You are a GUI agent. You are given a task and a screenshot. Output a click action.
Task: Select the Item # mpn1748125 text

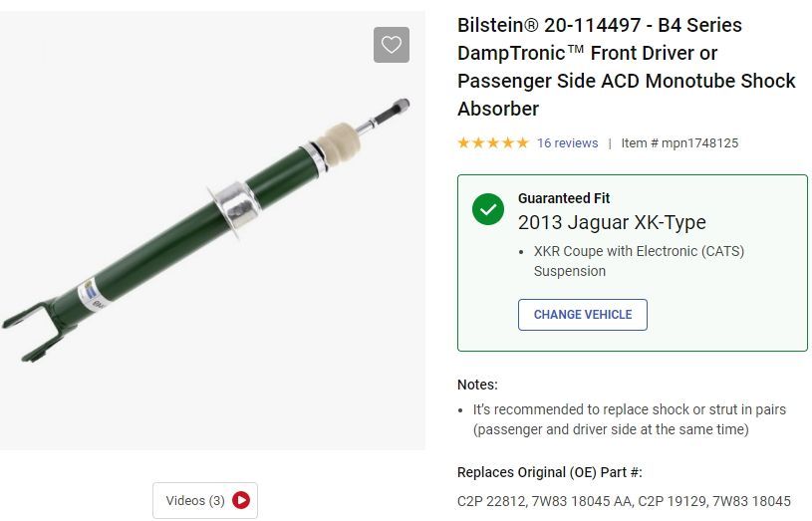[x=679, y=142]
